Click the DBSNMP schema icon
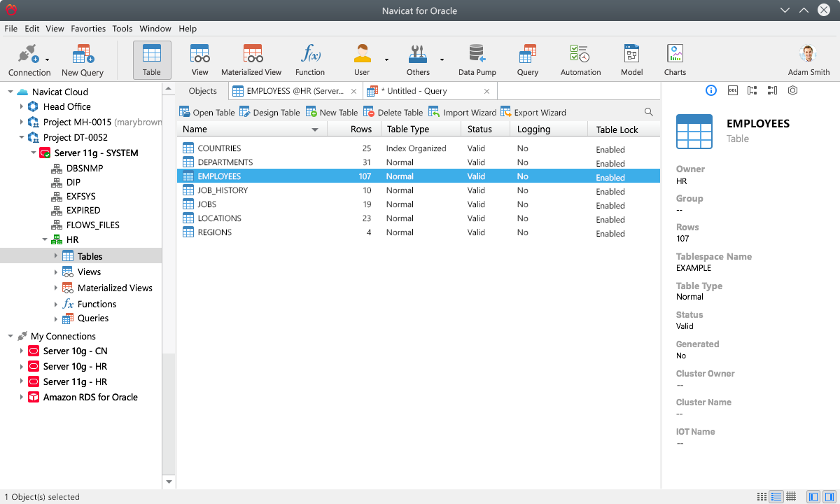 coord(57,168)
